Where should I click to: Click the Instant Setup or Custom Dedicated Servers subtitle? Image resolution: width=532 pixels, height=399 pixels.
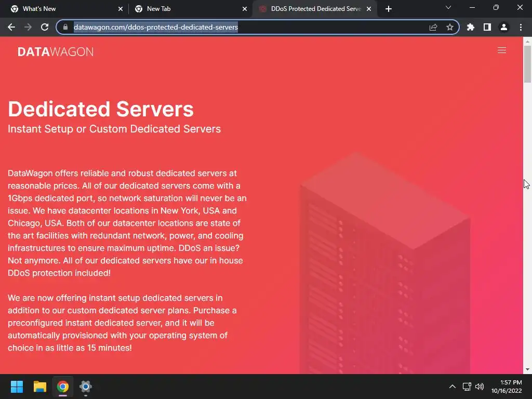(114, 129)
